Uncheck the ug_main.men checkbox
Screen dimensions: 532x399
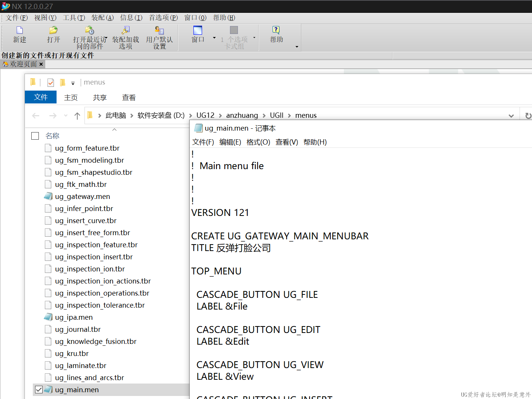[39, 390]
